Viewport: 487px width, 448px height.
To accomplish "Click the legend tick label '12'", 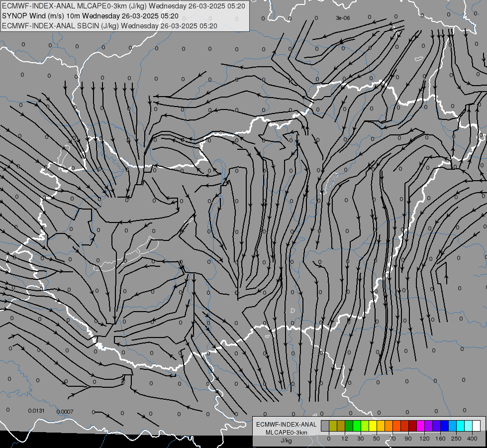I will pos(345,439).
